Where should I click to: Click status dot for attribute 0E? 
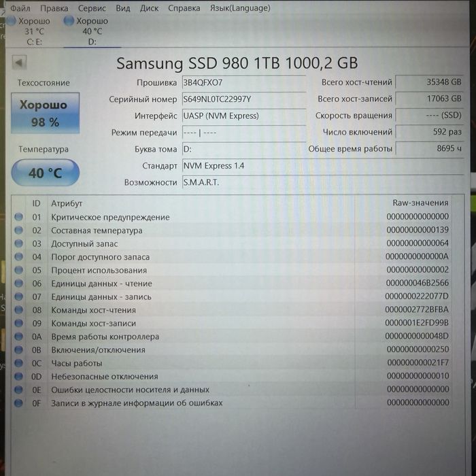coord(18,390)
